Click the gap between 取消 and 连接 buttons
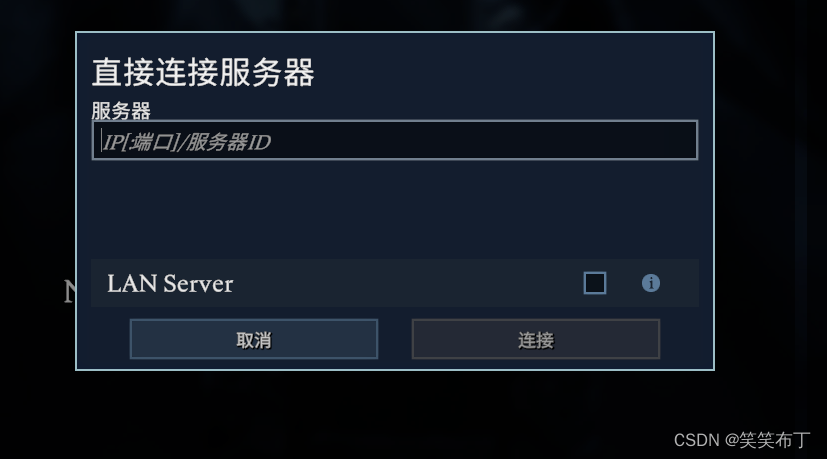Viewport: 827px width, 459px height. 395,339
